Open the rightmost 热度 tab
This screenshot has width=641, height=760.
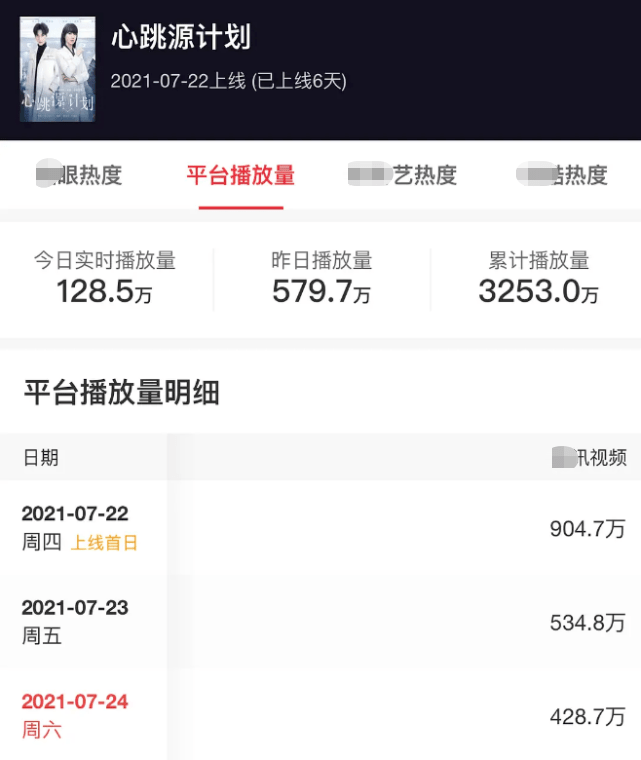pyautogui.click(x=562, y=175)
